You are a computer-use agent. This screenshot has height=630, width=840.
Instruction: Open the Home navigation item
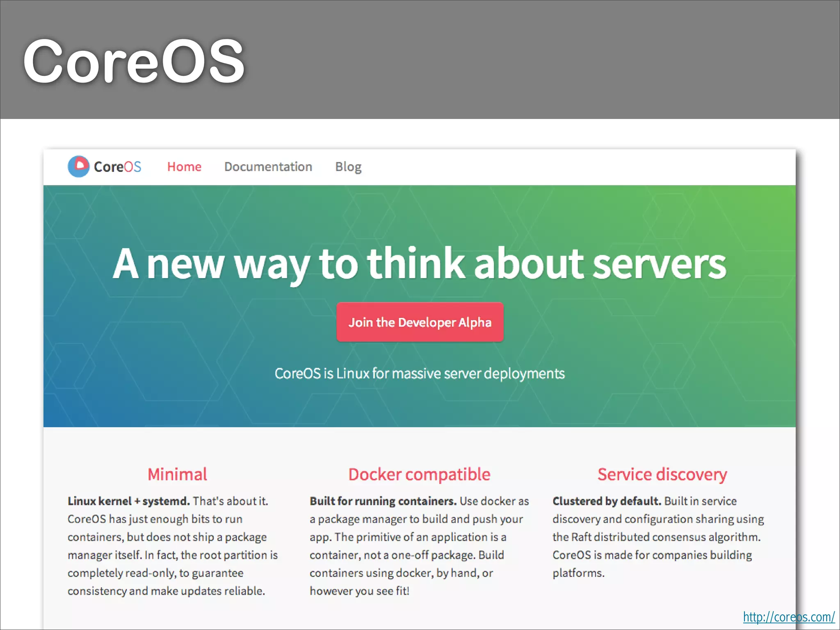click(x=184, y=167)
